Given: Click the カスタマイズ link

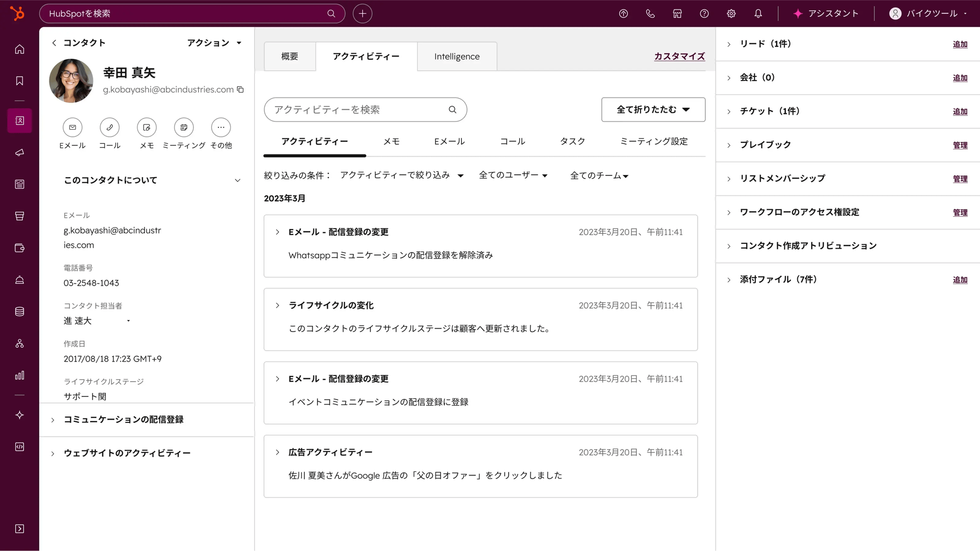Looking at the screenshot, I should [x=679, y=56].
